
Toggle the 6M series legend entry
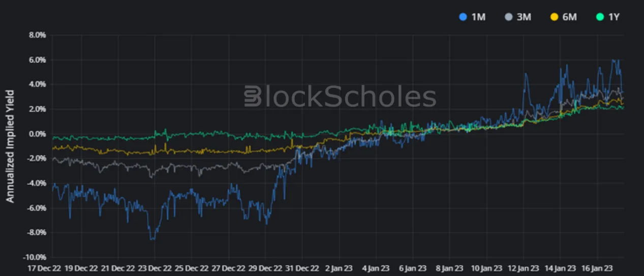tap(563, 17)
